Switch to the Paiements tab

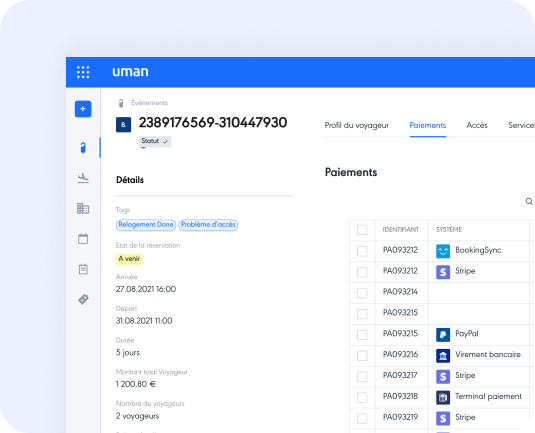pyautogui.click(x=428, y=125)
